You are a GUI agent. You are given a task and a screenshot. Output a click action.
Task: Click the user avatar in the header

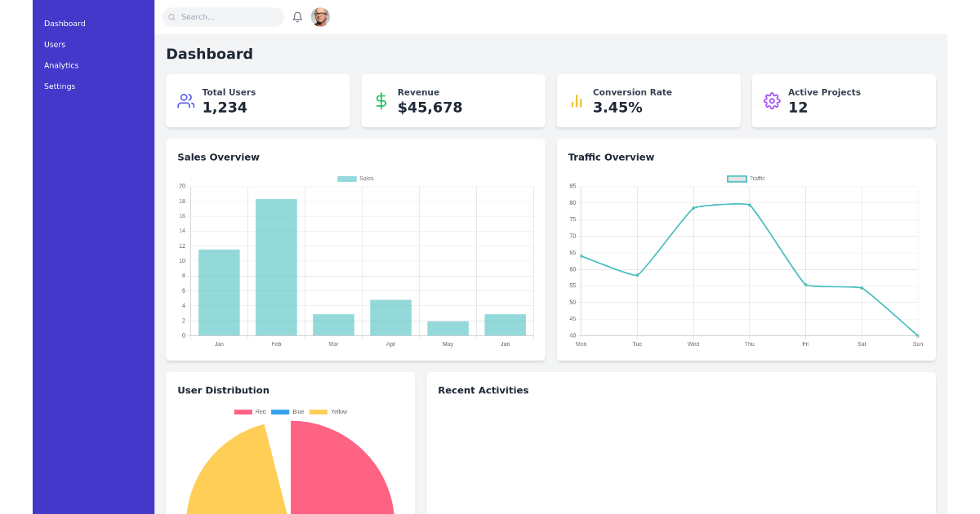point(320,17)
